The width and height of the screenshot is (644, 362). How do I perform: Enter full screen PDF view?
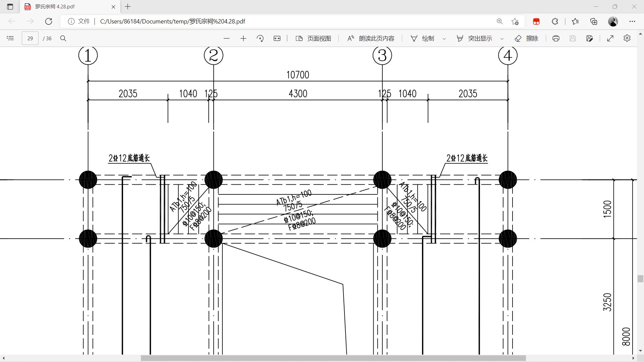610,38
